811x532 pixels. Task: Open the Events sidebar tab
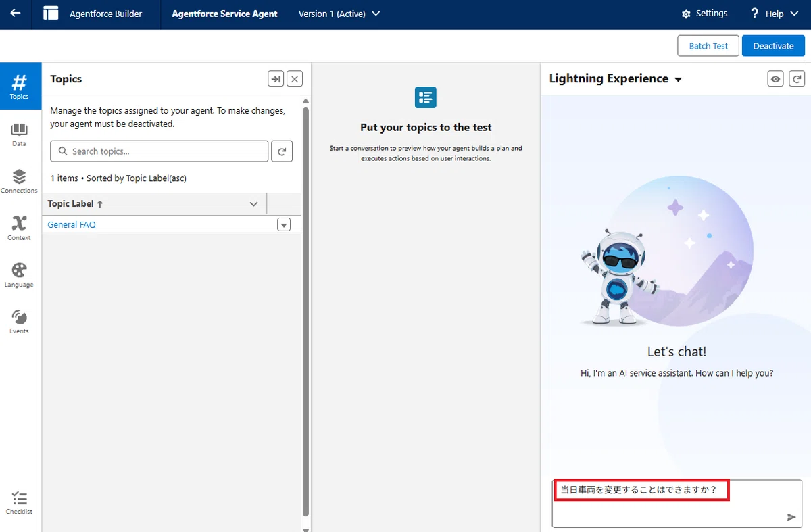pos(19,322)
